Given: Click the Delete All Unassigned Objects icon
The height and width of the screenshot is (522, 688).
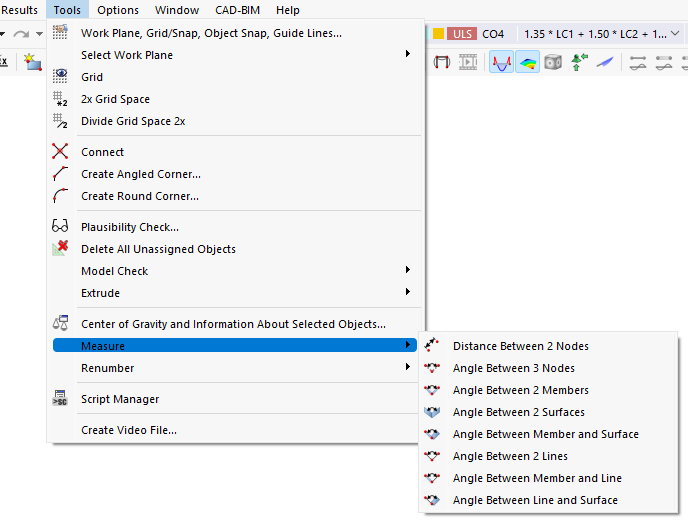Looking at the screenshot, I should (x=60, y=248).
